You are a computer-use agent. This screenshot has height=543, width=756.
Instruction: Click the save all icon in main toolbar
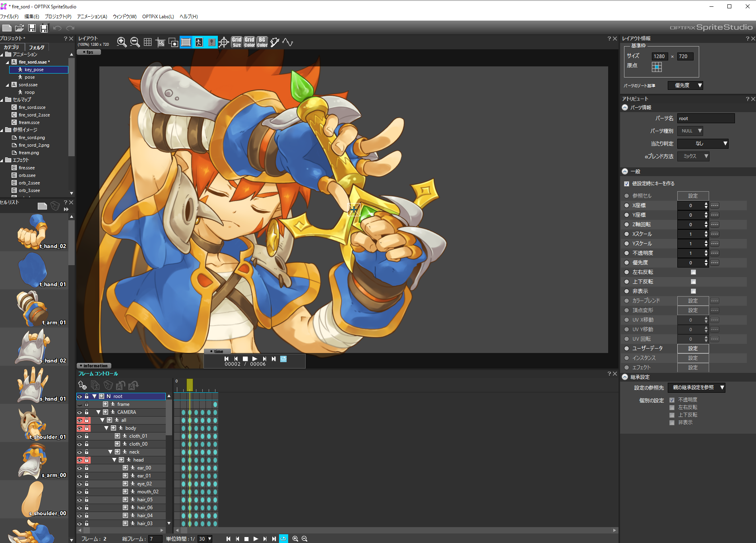click(x=44, y=28)
